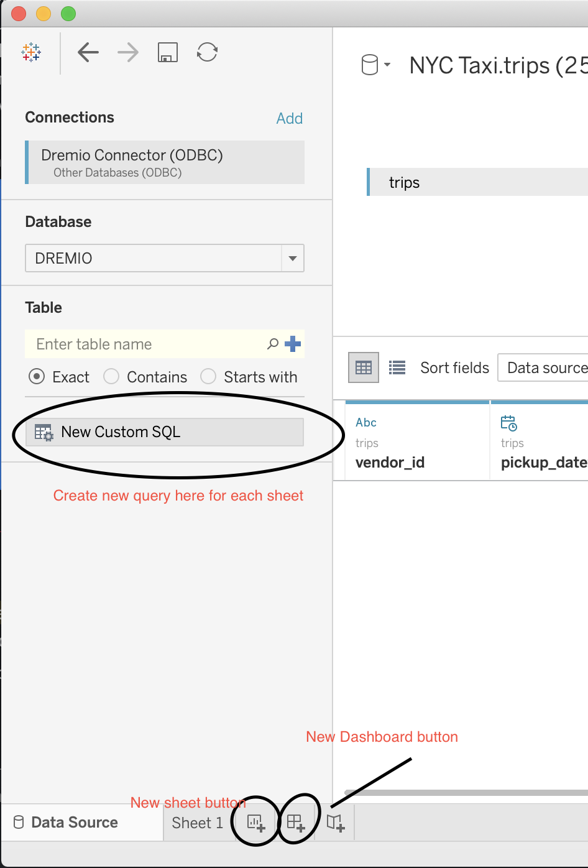Switch to the metadata list view
Image resolution: width=588 pixels, height=868 pixels.
397,367
